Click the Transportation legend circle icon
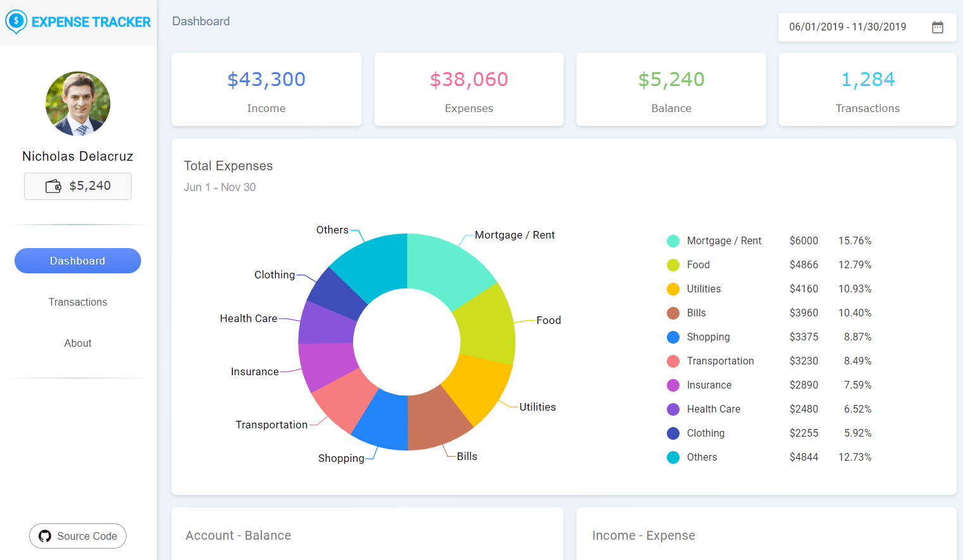963x560 pixels. tap(673, 361)
